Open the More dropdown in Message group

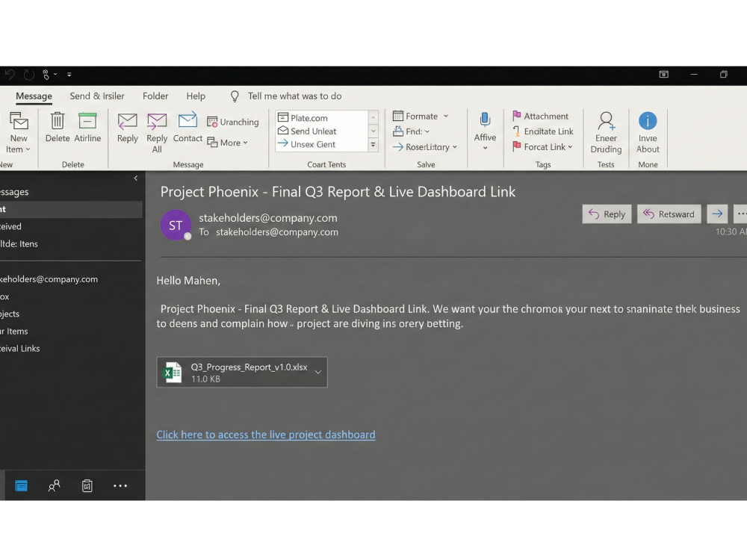point(227,143)
